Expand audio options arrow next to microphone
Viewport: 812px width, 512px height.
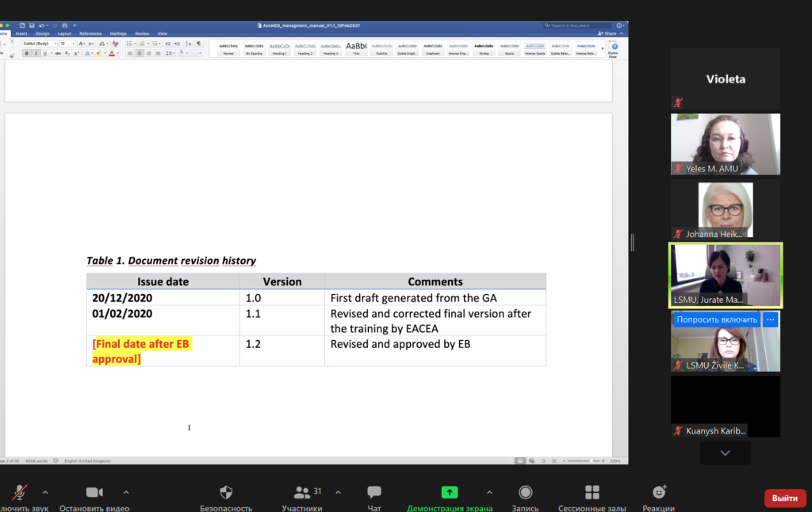(x=45, y=491)
